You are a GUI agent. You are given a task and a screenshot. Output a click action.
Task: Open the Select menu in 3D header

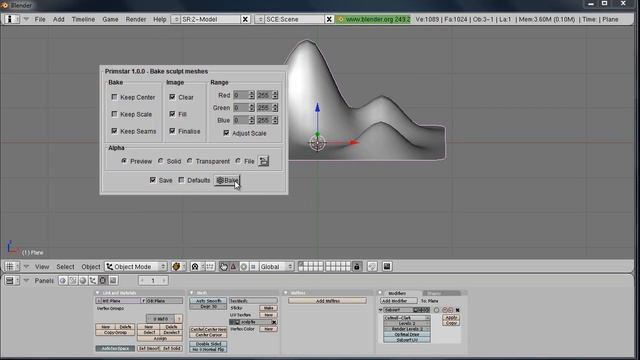(65, 267)
